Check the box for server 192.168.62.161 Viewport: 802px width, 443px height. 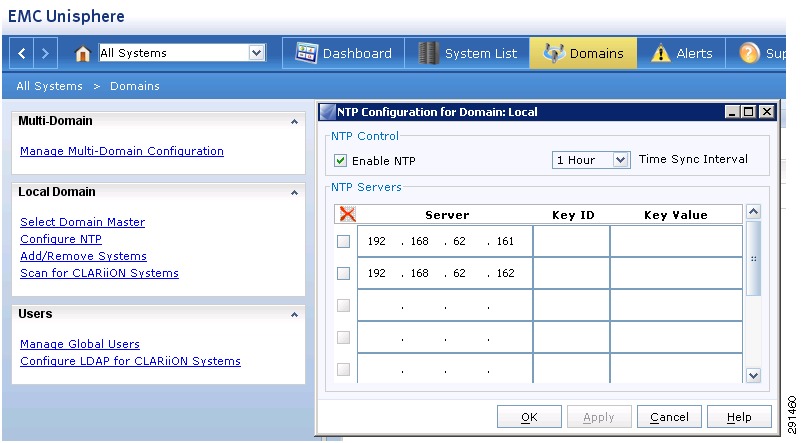[x=343, y=241]
